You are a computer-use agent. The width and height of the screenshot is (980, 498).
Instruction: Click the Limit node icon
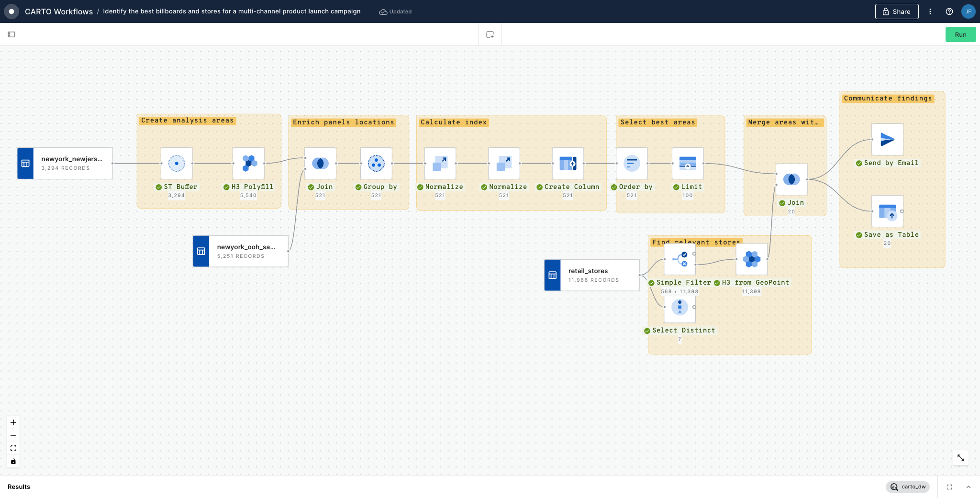(688, 164)
